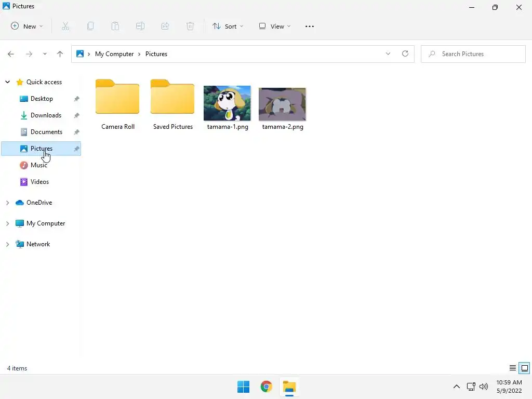
Task: Launch Google Chrome from the taskbar
Action: (x=267, y=387)
